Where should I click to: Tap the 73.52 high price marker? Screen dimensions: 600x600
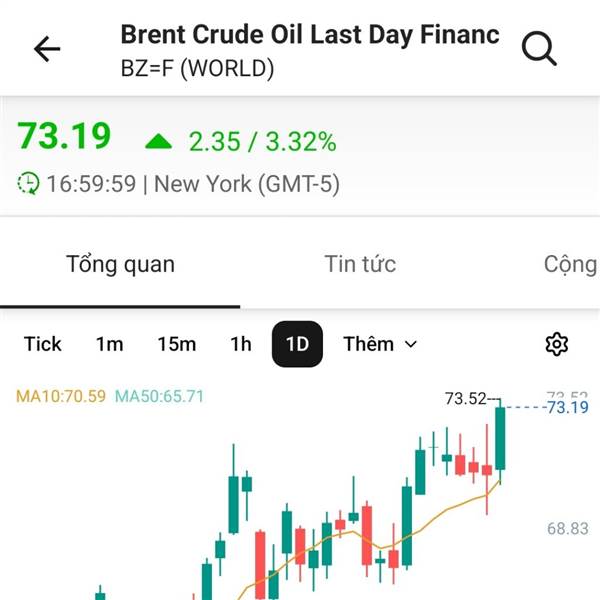tap(465, 398)
